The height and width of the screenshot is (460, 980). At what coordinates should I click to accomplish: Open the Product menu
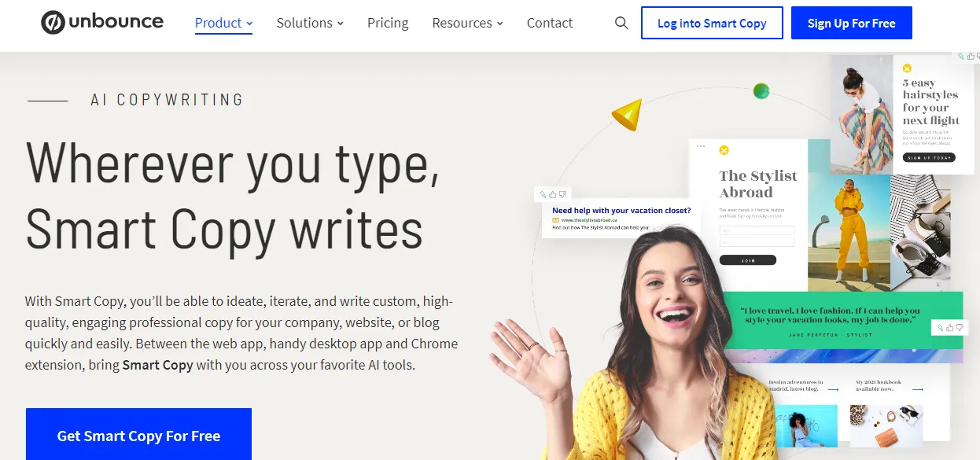click(223, 23)
